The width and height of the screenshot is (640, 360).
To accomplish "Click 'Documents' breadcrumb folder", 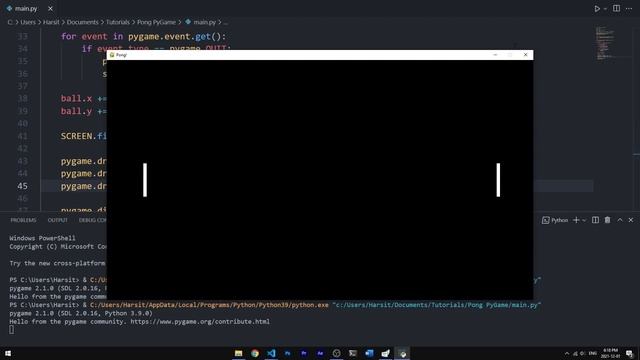I will click(83, 22).
